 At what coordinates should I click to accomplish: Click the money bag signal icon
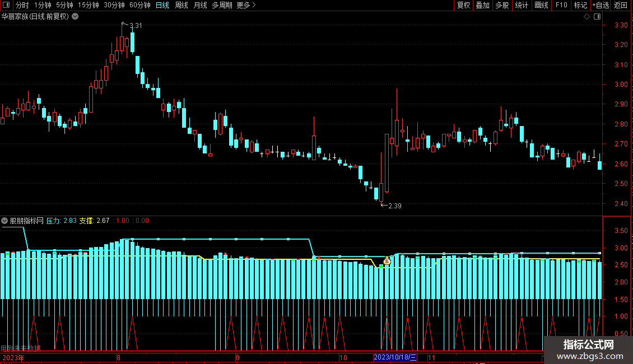(x=387, y=261)
